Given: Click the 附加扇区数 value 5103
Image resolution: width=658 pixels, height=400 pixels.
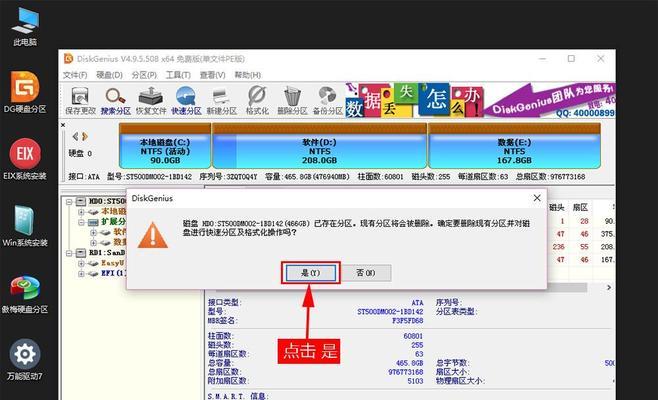Looking at the screenshot, I should tap(415, 381).
